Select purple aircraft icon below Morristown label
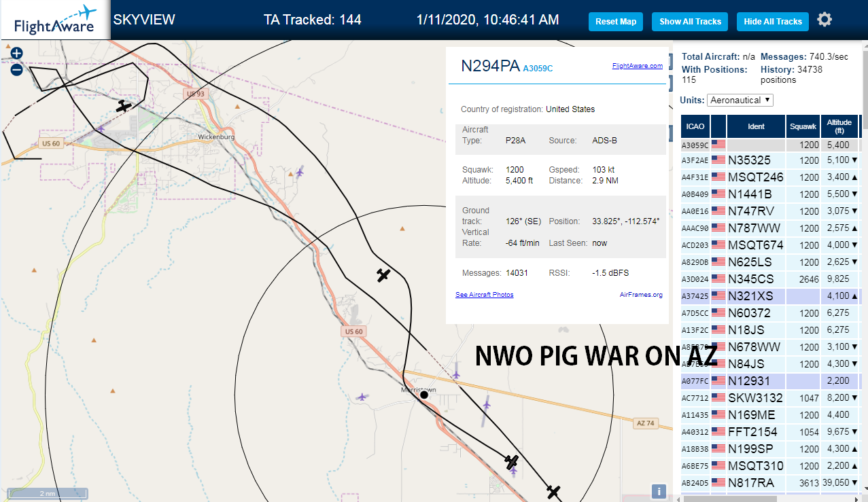The height and width of the screenshot is (502, 868). (x=362, y=397)
